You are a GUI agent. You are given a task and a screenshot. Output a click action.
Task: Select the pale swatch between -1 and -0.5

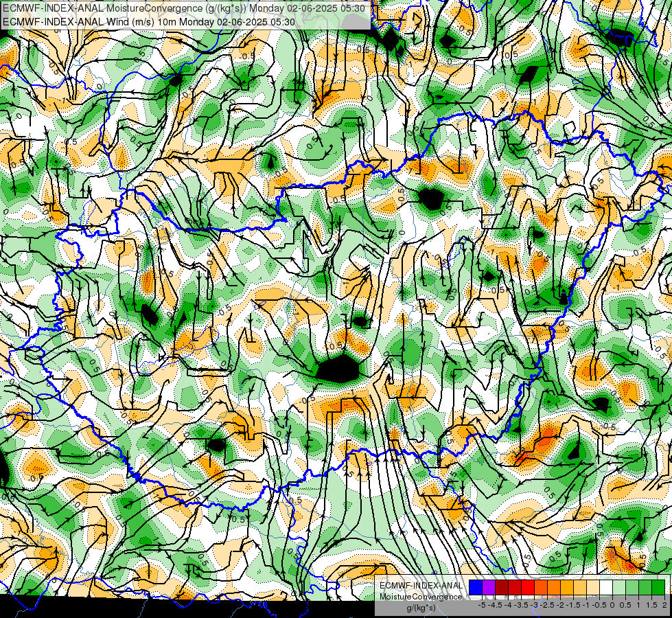pos(593,588)
